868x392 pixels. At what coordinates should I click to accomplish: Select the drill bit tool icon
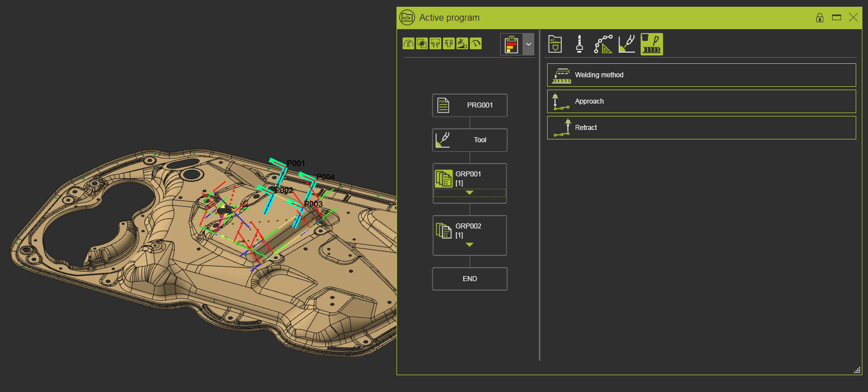tap(580, 44)
